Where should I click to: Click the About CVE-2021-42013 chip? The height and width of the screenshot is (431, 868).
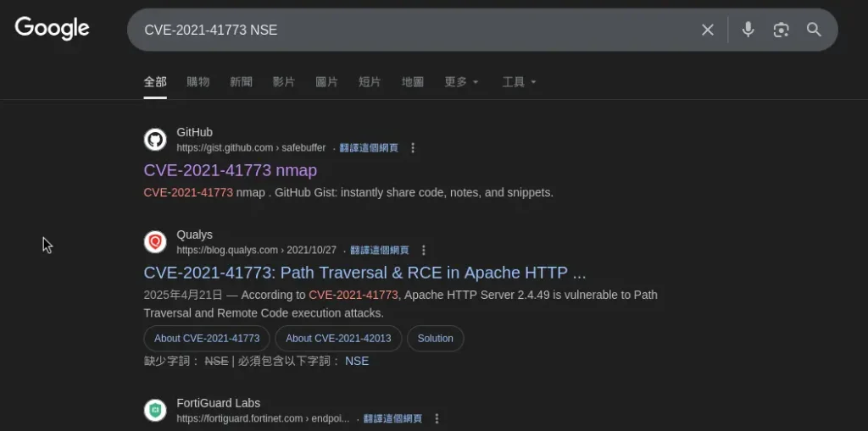point(338,339)
